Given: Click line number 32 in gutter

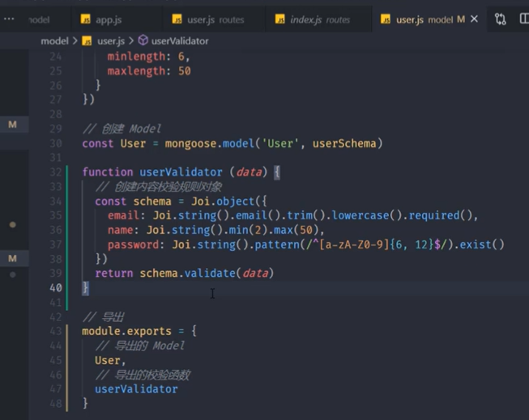Looking at the screenshot, I should click(x=56, y=172).
